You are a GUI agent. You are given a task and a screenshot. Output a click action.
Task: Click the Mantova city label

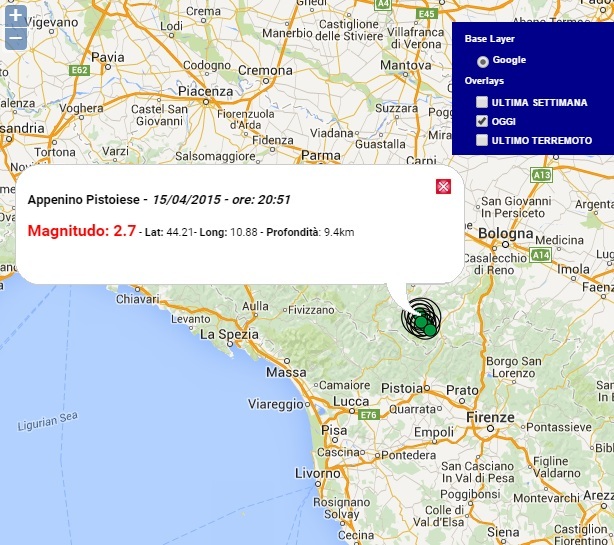click(x=406, y=65)
